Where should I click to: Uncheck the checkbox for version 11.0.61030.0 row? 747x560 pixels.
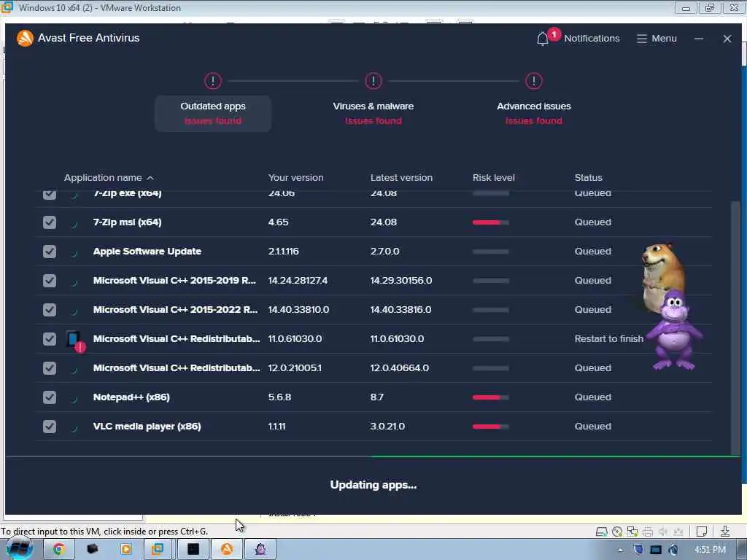click(x=50, y=339)
